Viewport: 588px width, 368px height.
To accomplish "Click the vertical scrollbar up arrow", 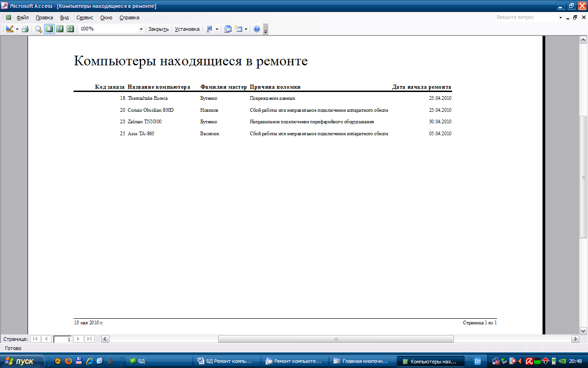I will (x=583, y=40).
